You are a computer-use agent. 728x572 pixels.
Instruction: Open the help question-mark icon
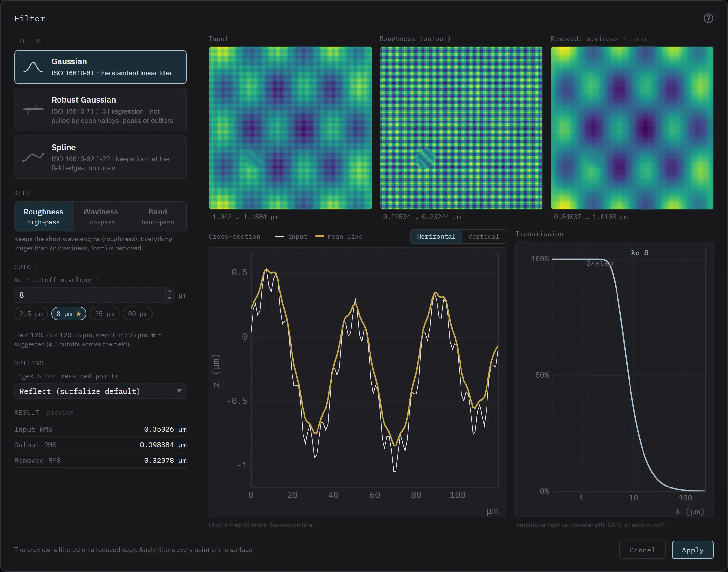click(x=708, y=18)
